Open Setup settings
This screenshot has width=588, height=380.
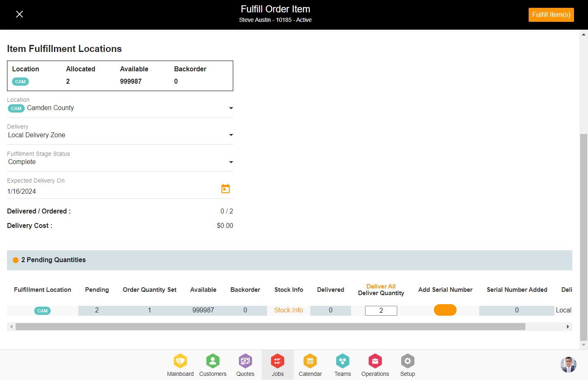click(x=408, y=365)
